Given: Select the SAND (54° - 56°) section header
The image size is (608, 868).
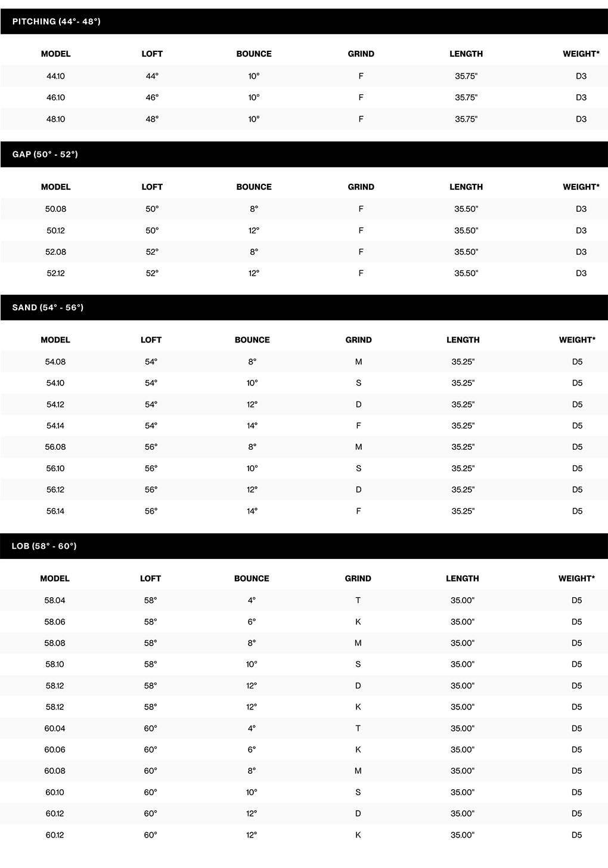Looking at the screenshot, I should pyautogui.click(x=48, y=308).
